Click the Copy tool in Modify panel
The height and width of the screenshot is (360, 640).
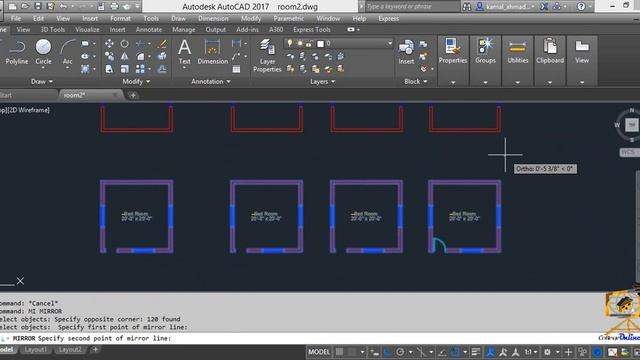coord(109,56)
